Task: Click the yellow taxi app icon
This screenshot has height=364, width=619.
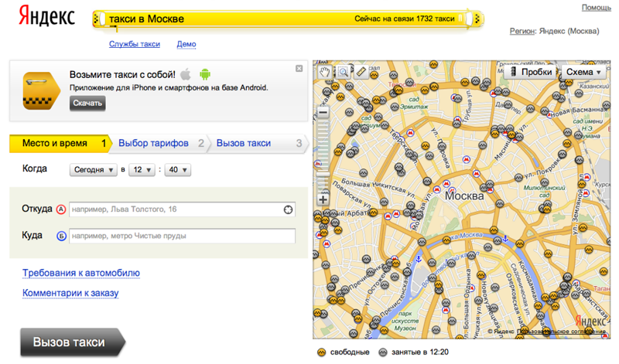Action: [42, 90]
